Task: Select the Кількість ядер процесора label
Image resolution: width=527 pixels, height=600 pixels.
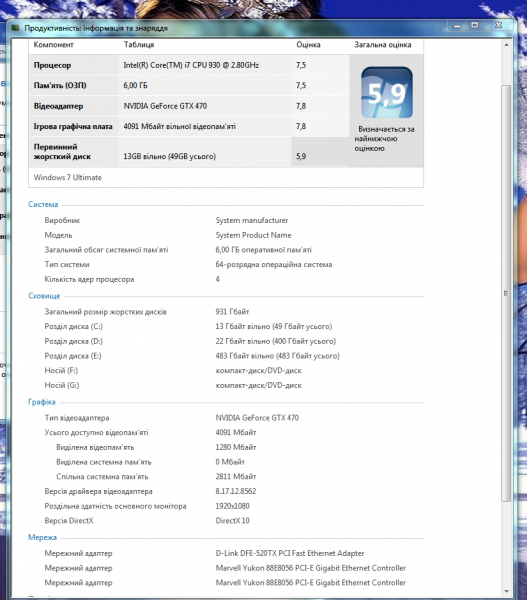Action: click(89, 279)
